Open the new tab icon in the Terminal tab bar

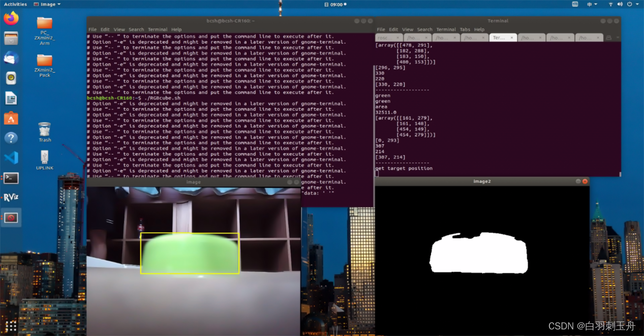[608, 38]
